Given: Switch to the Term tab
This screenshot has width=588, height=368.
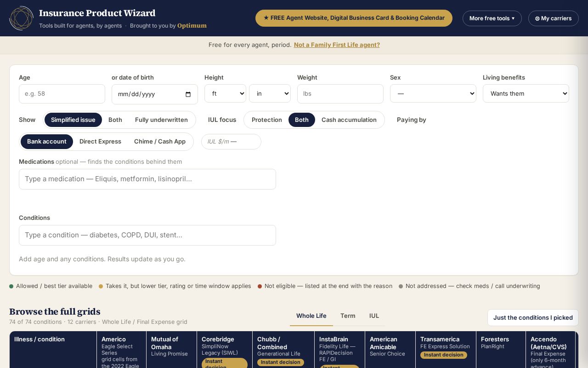Looking at the screenshot, I should [x=348, y=316].
